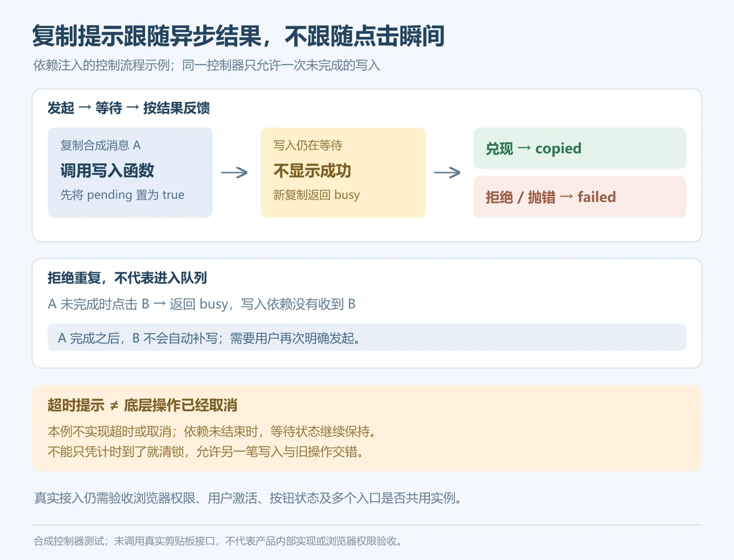
Task: Click the line starting "不能只凭计时到了就清锁"
Action: point(206,451)
